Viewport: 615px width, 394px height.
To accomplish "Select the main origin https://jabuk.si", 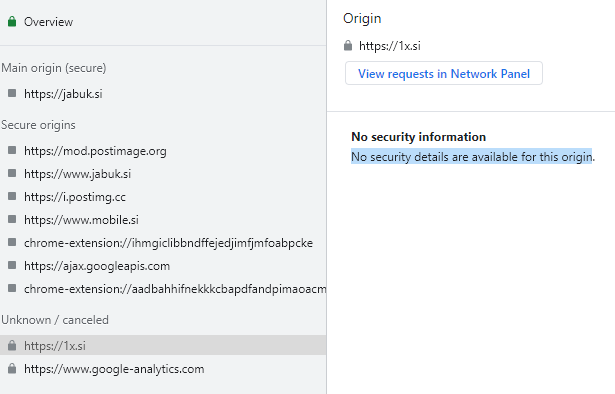I will pyautogui.click(x=163, y=94).
